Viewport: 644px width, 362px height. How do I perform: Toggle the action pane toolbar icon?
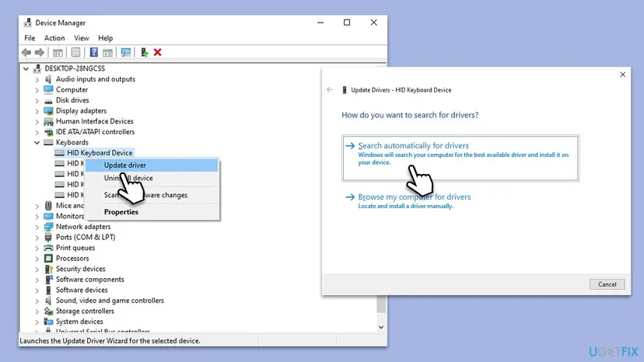point(107,53)
